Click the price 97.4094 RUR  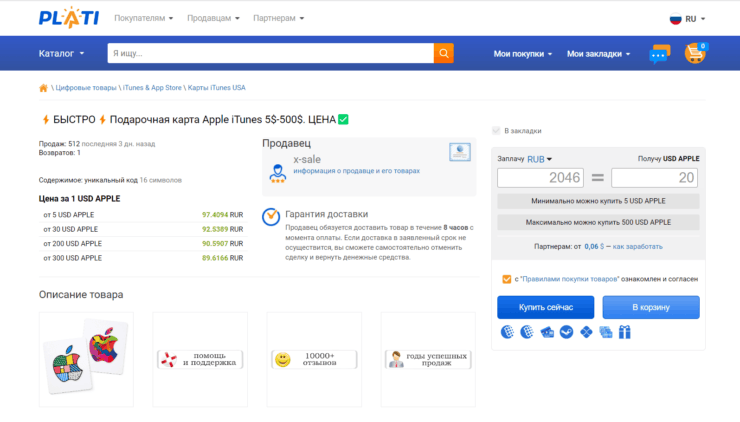pos(222,215)
